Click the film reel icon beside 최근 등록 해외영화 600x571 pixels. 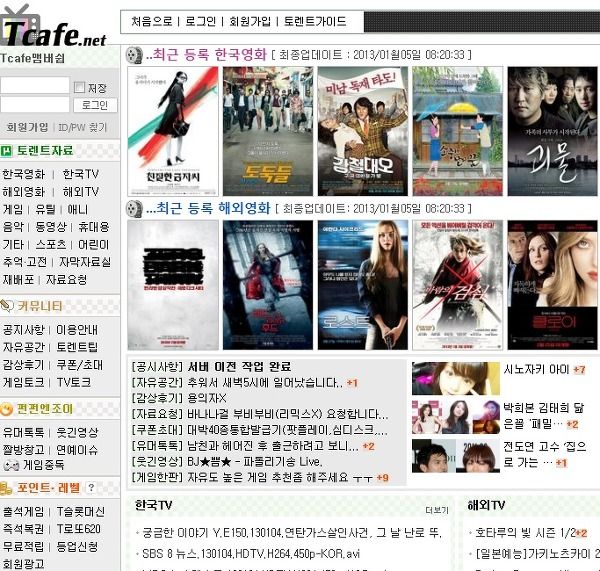(x=134, y=209)
